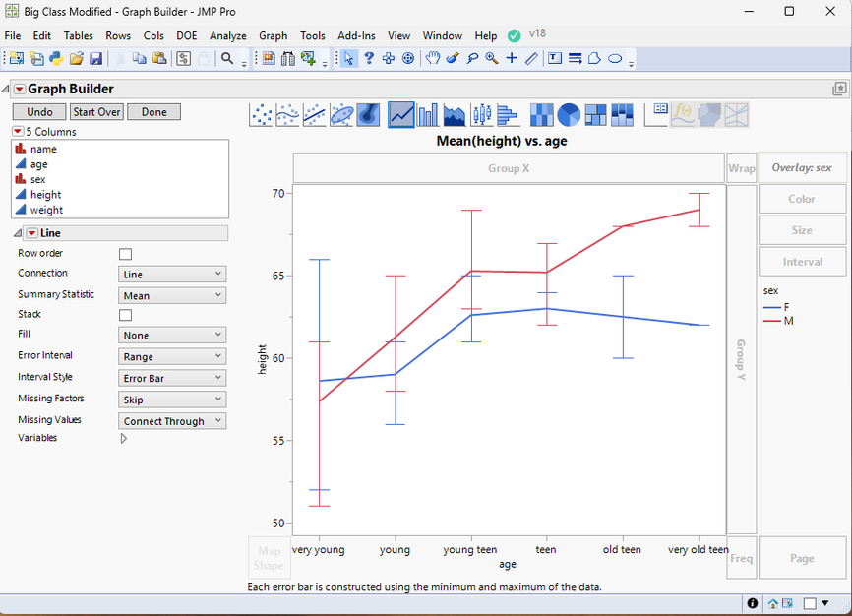
Task: Toggle the Stack checkbox
Action: tap(126, 315)
